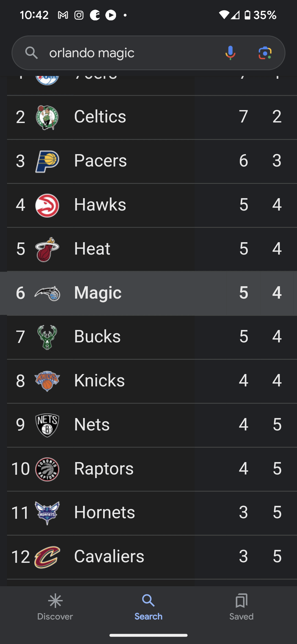This screenshot has width=297, height=644.
Task: Tap the Bucks team logo
Action: [47, 337]
